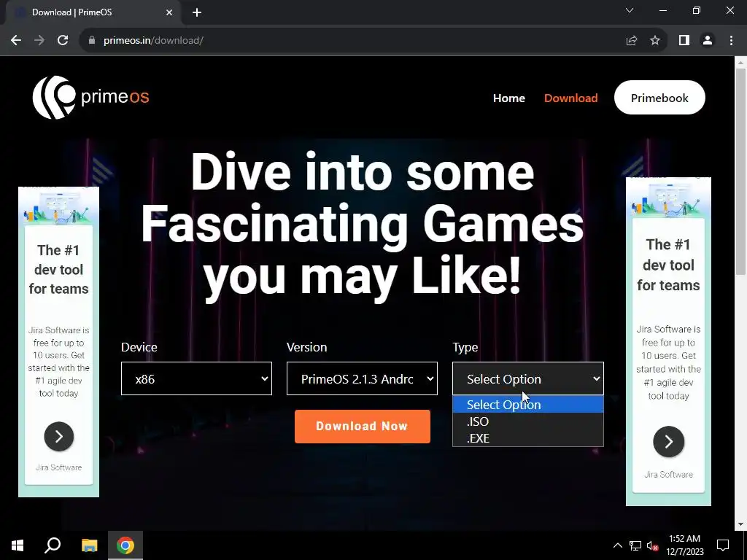Open the Chrome three-dot menu
This screenshot has height=560, width=747.
(x=731, y=41)
